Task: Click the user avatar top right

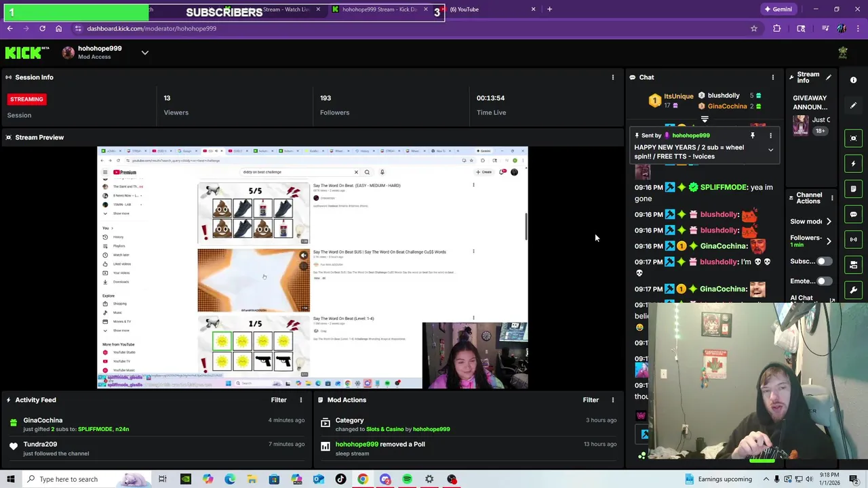Action: [x=843, y=53]
